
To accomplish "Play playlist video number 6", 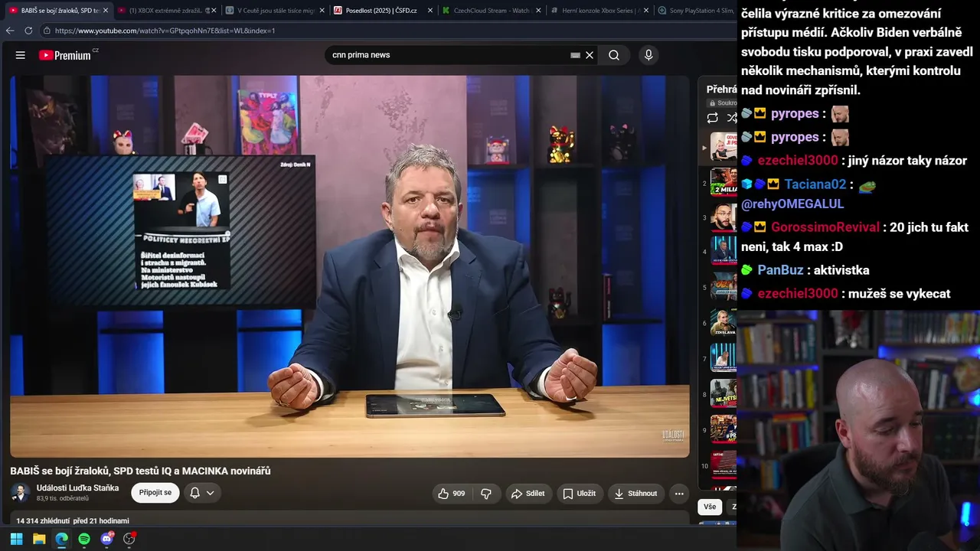I will pos(724,323).
